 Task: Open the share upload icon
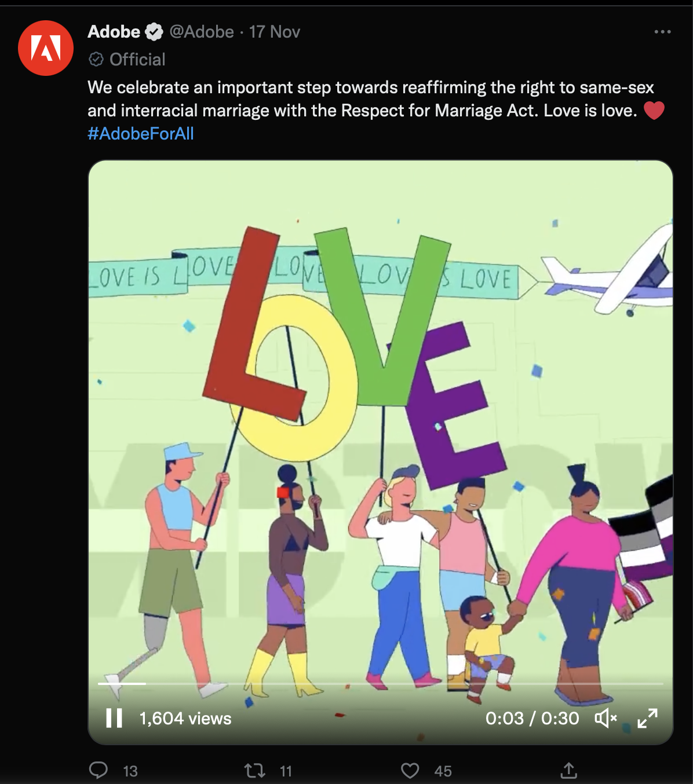pos(568,770)
